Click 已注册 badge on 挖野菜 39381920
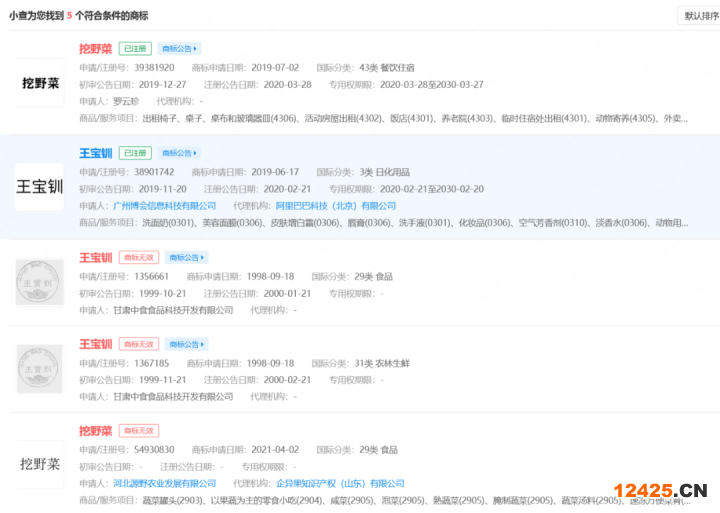 click(135, 49)
